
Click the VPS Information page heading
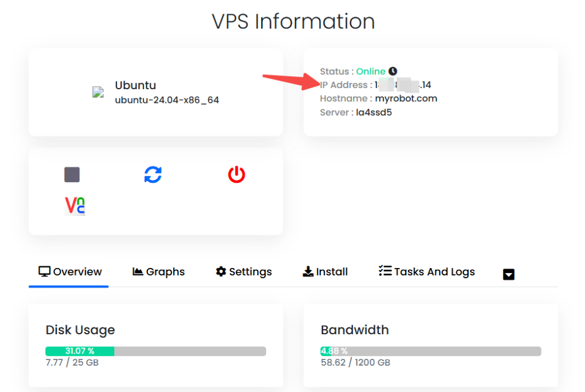(293, 21)
